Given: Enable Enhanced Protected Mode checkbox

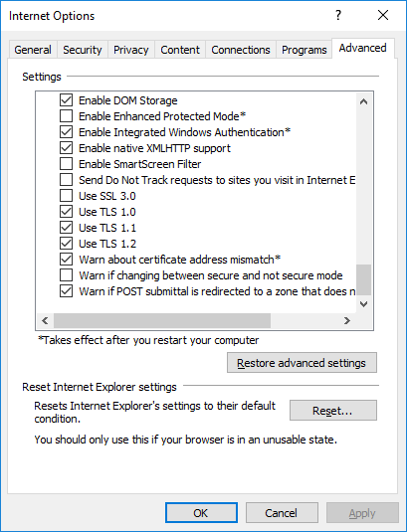Looking at the screenshot, I should 66,116.
